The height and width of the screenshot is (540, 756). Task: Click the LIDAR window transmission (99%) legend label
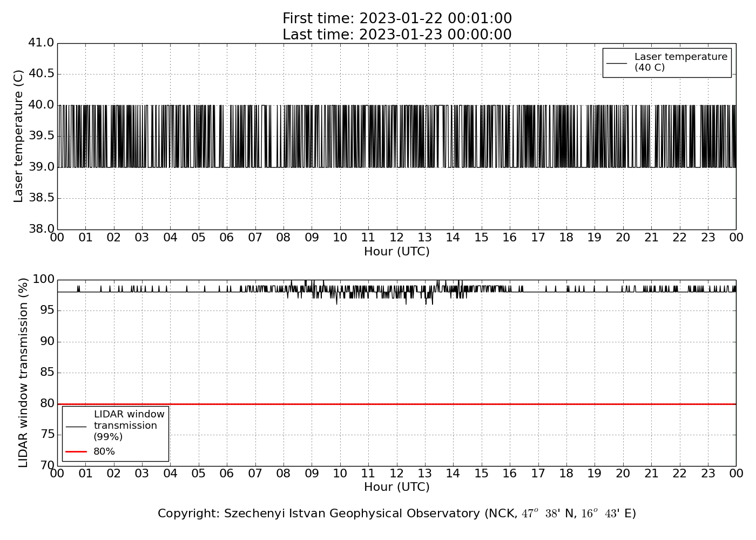(x=129, y=426)
